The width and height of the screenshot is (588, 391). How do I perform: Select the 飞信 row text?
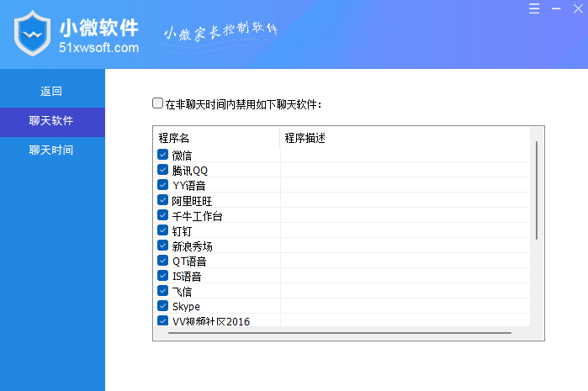pyautogui.click(x=182, y=292)
